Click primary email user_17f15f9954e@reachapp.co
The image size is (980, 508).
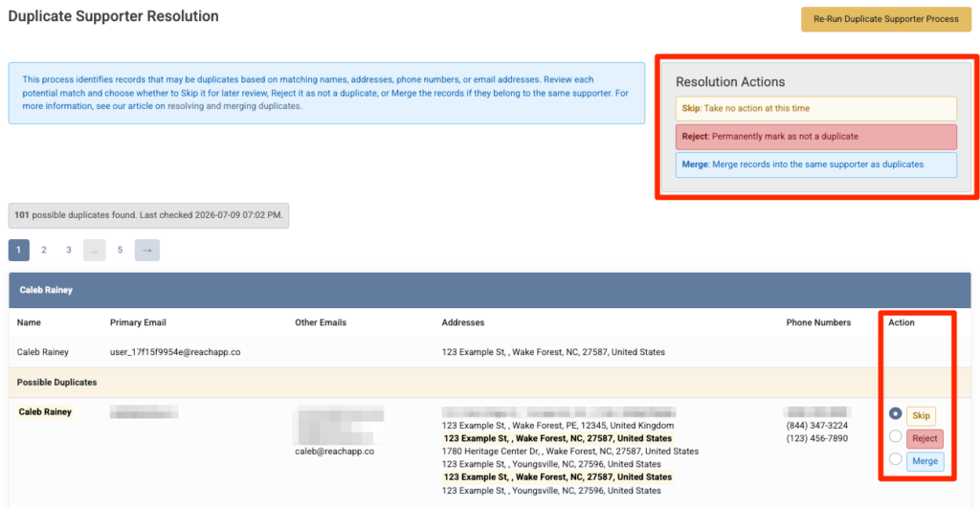click(175, 352)
